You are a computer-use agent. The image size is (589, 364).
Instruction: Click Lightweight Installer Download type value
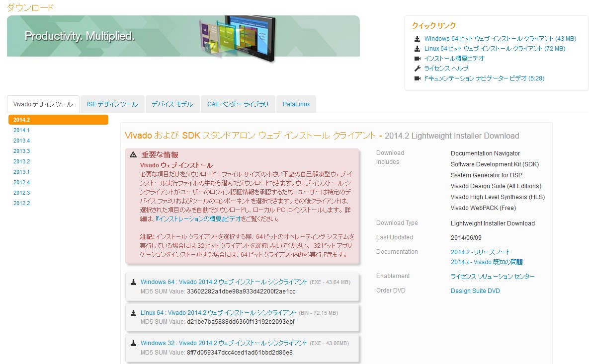pos(493,223)
